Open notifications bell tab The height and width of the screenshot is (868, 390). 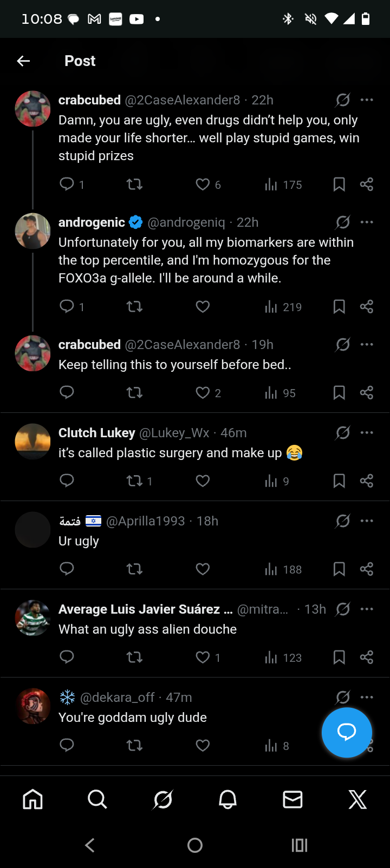[x=227, y=799]
